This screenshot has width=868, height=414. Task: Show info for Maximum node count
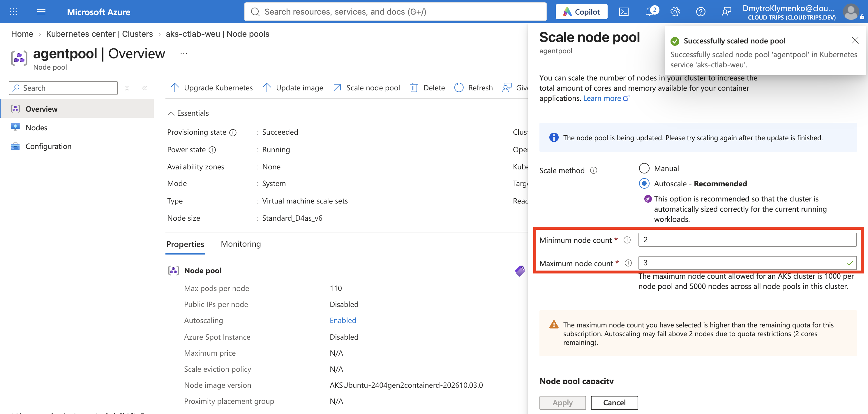tap(628, 263)
